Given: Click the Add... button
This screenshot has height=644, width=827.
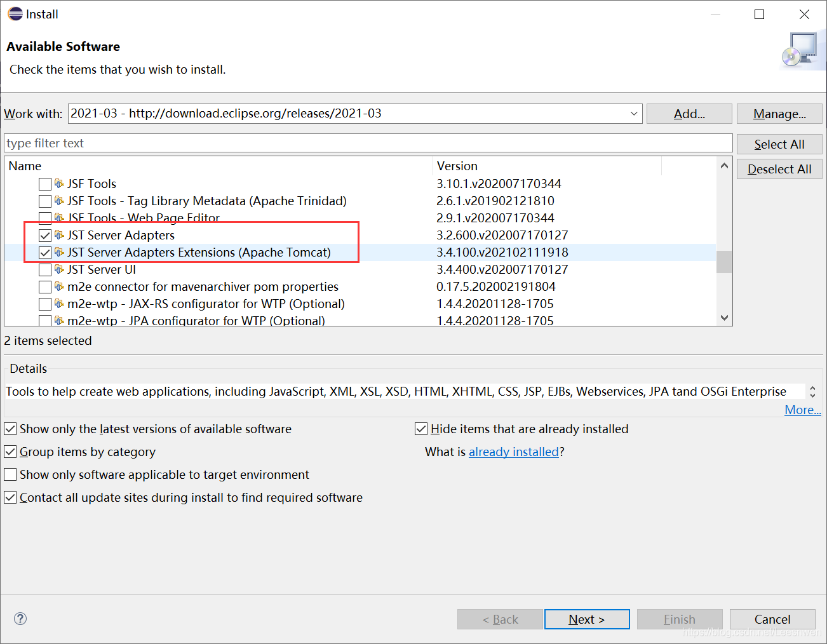Looking at the screenshot, I should pyautogui.click(x=689, y=114).
